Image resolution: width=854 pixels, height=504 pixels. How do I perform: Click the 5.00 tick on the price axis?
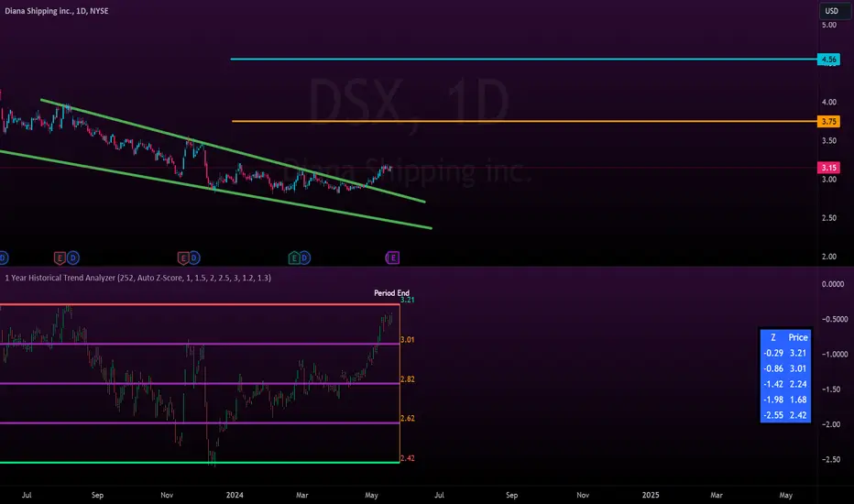[x=829, y=25]
